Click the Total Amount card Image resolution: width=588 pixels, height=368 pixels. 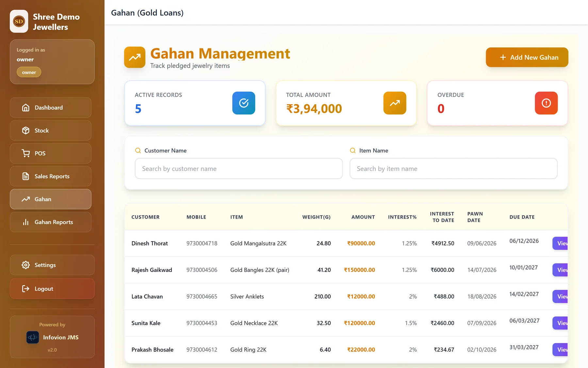346,103
